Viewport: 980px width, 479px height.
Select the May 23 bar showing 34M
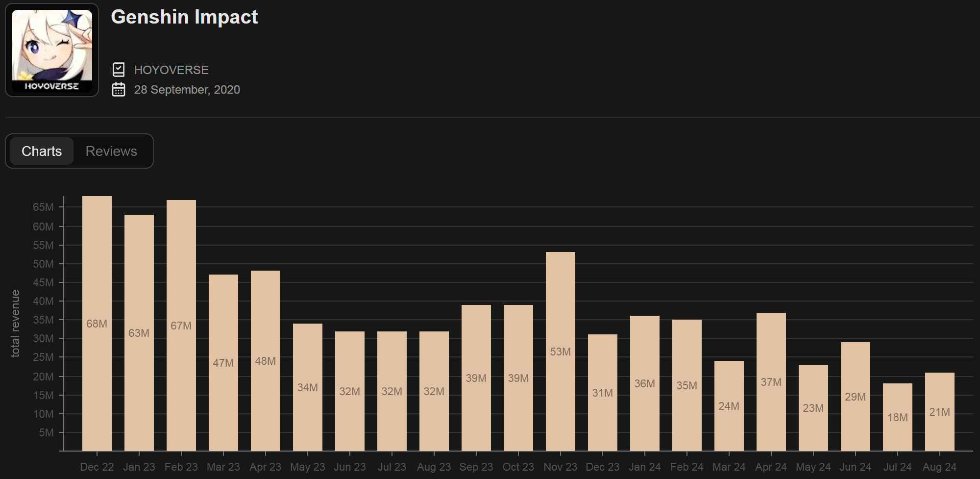[x=308, y=387]
